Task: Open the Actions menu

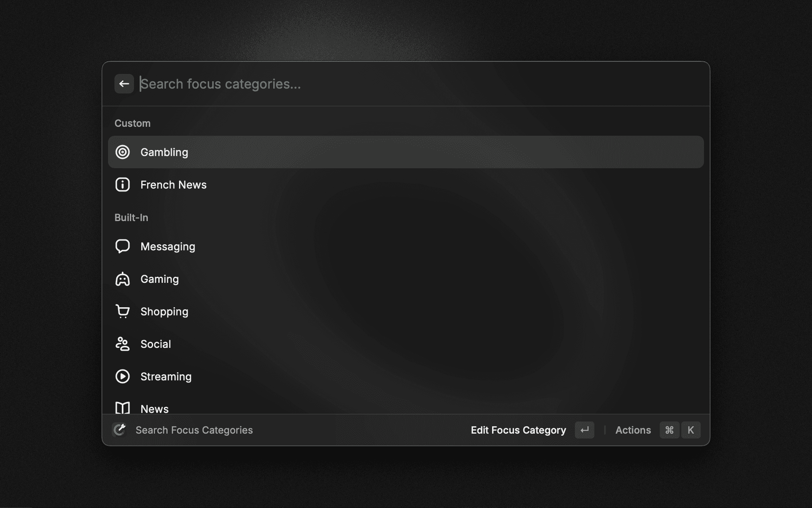Action: tap(633, 430)
